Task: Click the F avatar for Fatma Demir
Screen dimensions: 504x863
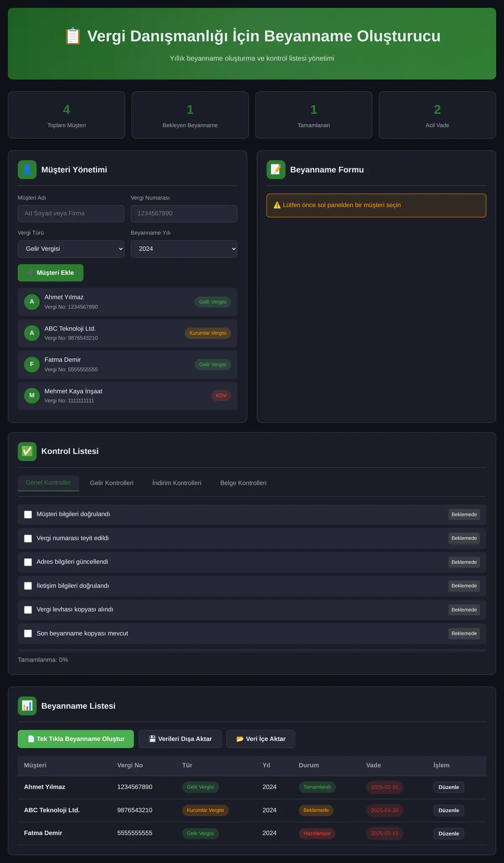Action: (x=32, y=365)
